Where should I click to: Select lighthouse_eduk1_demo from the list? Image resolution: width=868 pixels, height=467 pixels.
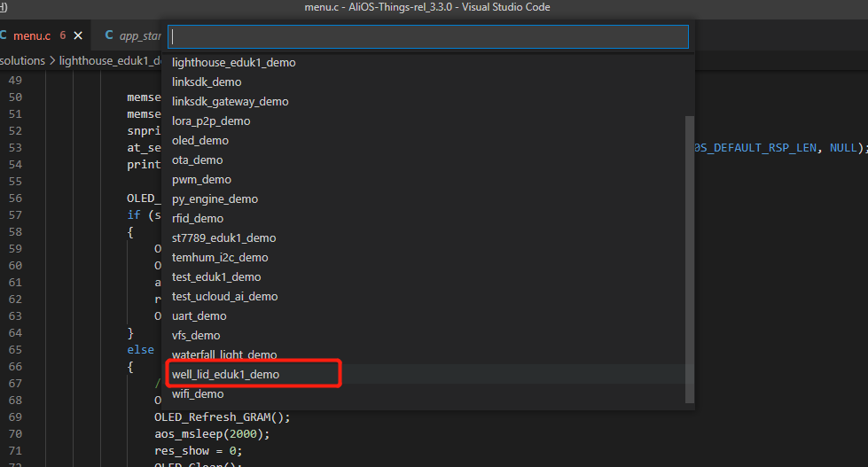tap(428, 63)
